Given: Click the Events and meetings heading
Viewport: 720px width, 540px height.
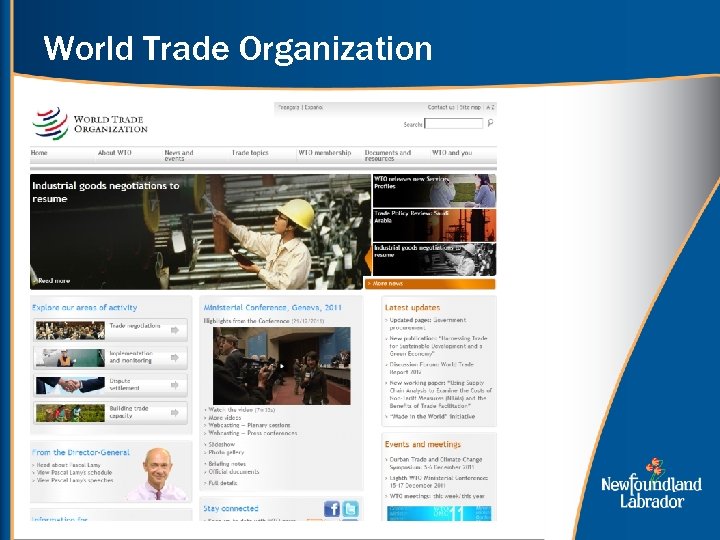Looking at the screenshot, I should [422, 444].
